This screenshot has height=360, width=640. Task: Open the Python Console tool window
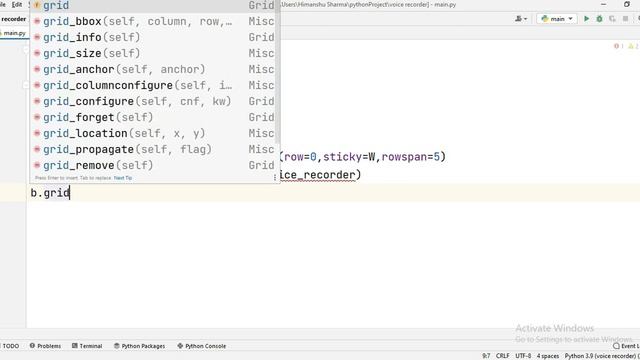tap(202, 346)
